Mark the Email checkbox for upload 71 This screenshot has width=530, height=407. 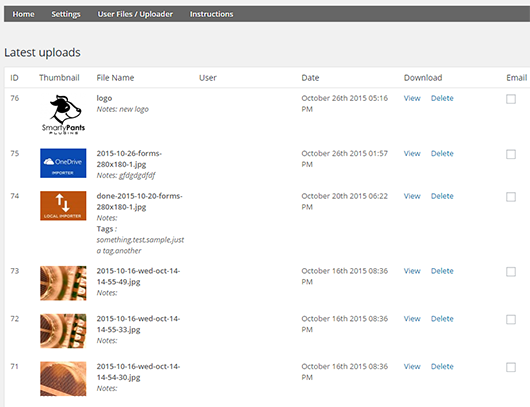coord(511,367)
